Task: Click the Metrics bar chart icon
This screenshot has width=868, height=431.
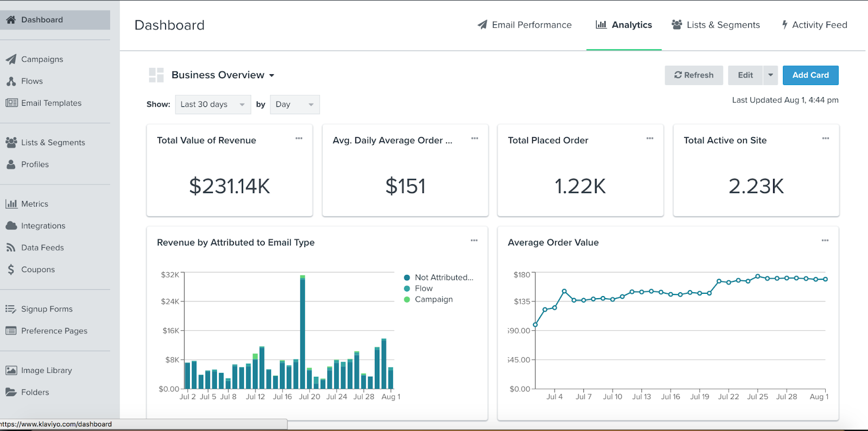Action: pyautogui.click(x=11, y=204)
